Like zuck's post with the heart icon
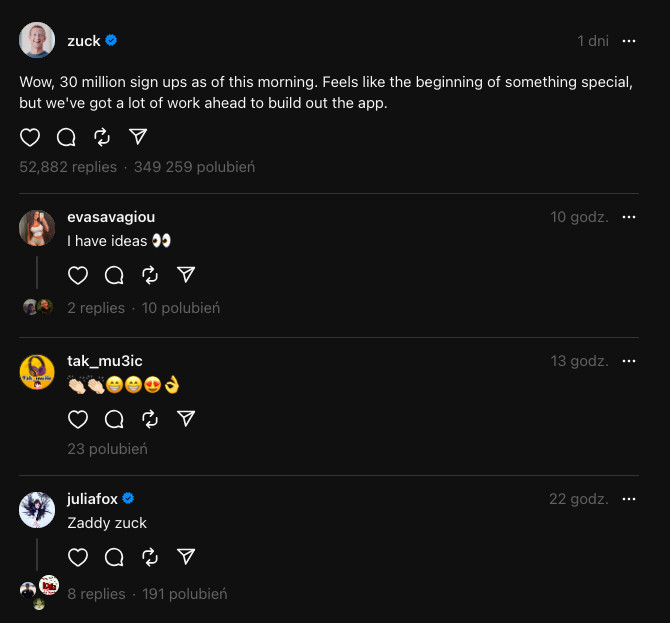Viewport: 670px width, 623px height. pyautogui.click(x=30, y=137)
